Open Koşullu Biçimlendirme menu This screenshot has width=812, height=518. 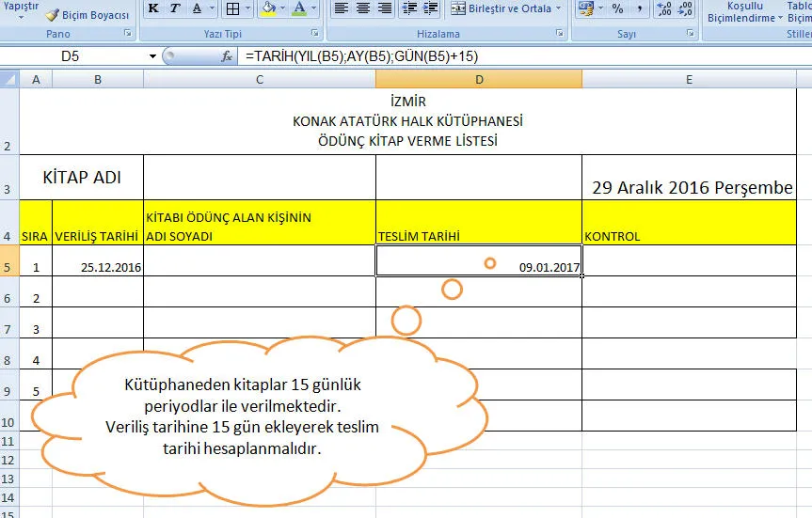click(x=740, y=11)
